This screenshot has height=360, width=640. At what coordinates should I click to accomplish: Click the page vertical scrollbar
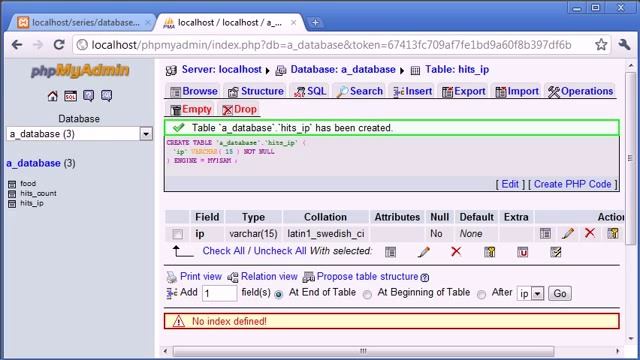tap(631, 159)
